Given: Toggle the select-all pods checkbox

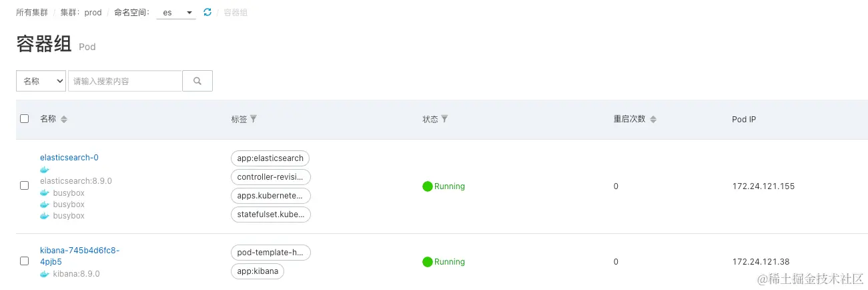Looking at the screenshot, I should (25, 119).
